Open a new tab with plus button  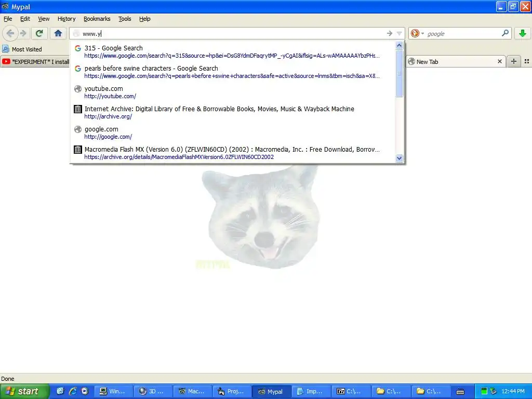[x=514, y=61]
